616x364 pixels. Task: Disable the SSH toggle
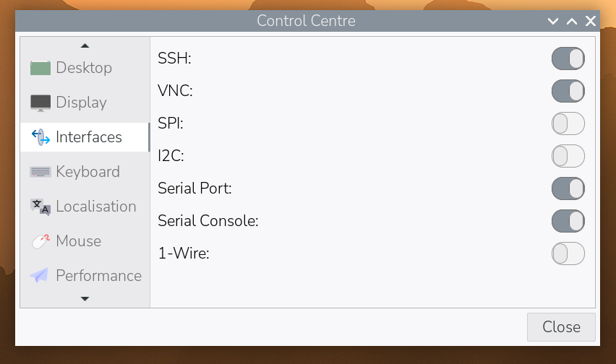click(x=568, y=58)
